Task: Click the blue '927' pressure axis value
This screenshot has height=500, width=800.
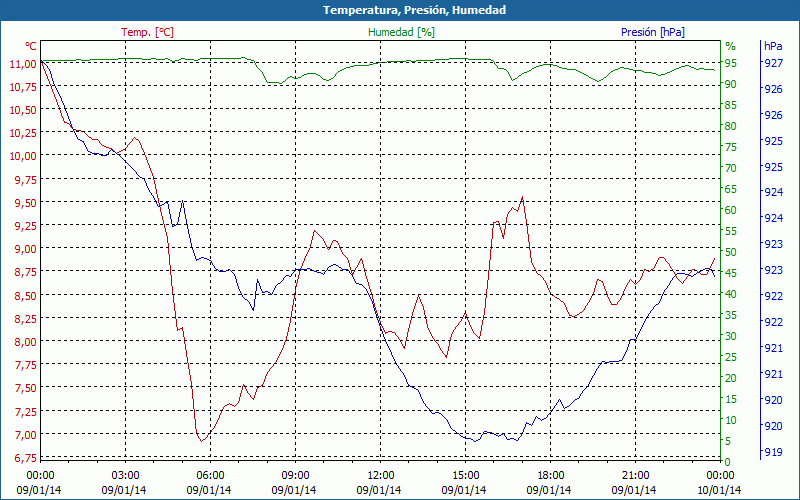Action: pyautogui.click(x=773, y=63)
